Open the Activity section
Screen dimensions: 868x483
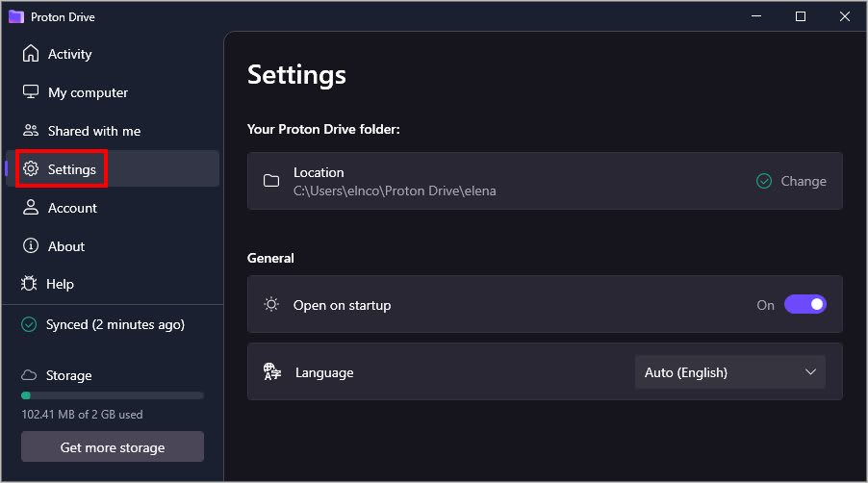point(113,54)
